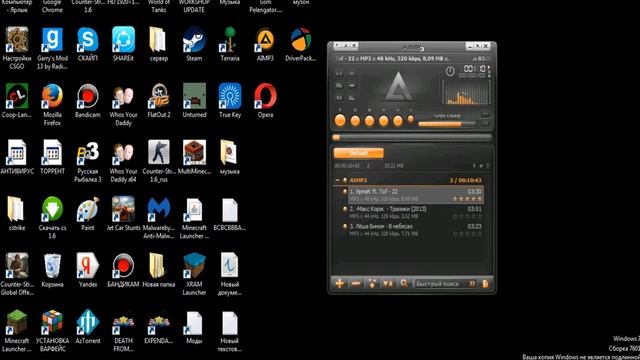Open the Unturned game shortcut
The height and width of the screenshot is (360, 640).
(x=194, y=100)
